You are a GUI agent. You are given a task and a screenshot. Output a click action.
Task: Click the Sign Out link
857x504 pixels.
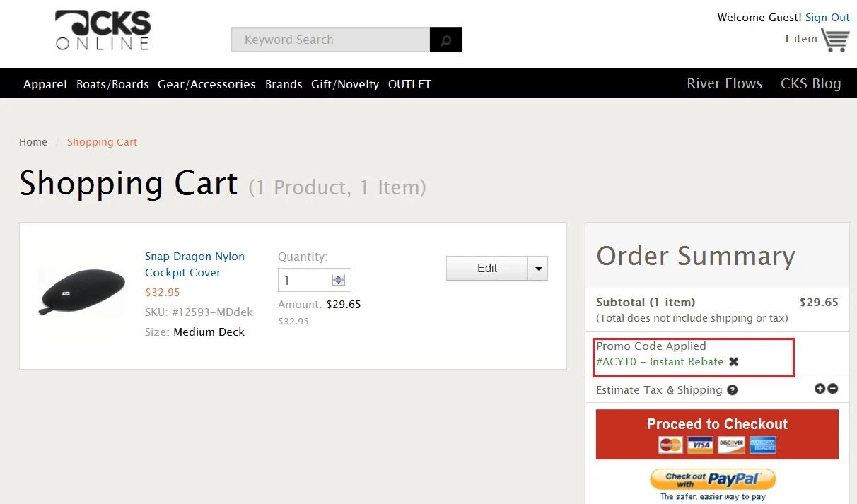tap(827, 18)
